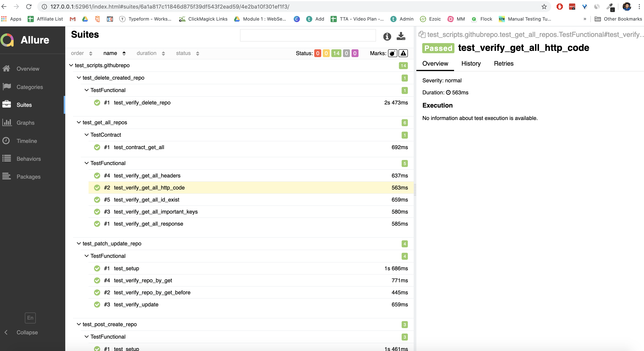The image size is (644, 351).
Task: Open the Timeline view from the sidebar
Action: (26, 141)
